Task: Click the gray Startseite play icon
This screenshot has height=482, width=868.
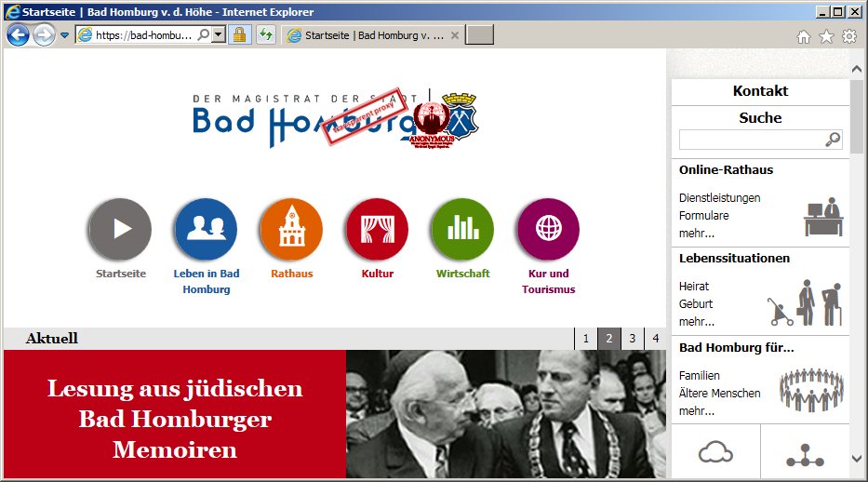Action: tap(120, 229)
